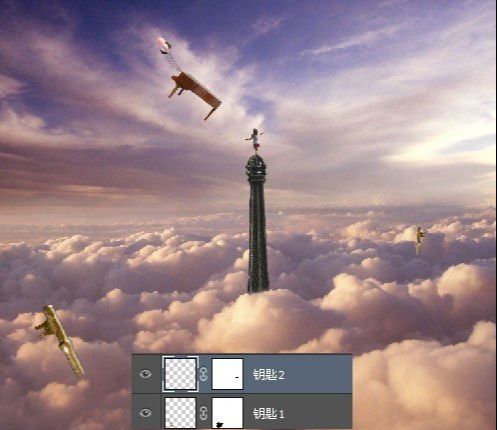This screenshot has width=497, height=430.
Task: Select the layer name 钥匙2
Action: click(x=269, y=375)
